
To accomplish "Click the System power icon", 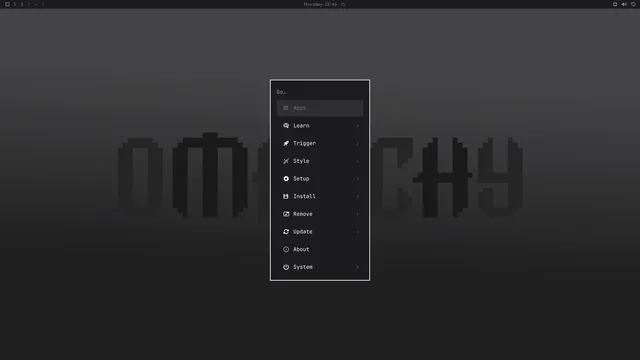I will click(x=286, y=267).
